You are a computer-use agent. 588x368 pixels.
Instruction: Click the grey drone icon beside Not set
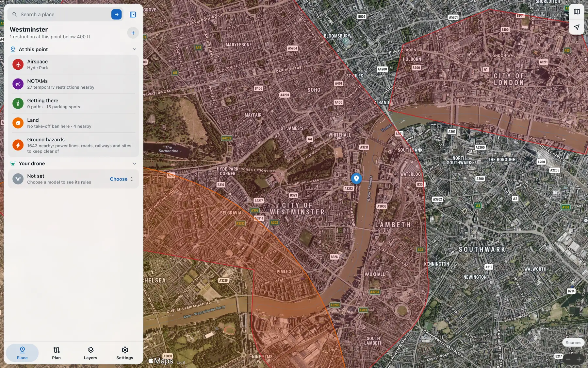[x=18, y=179]
